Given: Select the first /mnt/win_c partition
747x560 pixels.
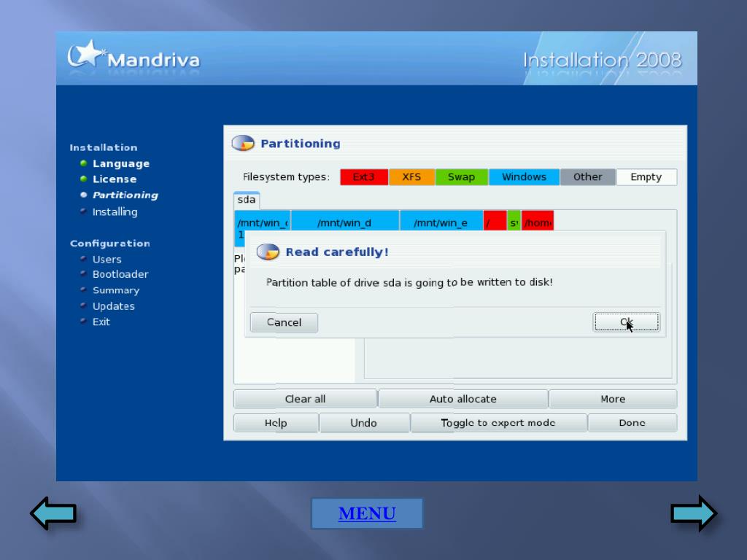Looking at the screenshot, I should (263, 222).
